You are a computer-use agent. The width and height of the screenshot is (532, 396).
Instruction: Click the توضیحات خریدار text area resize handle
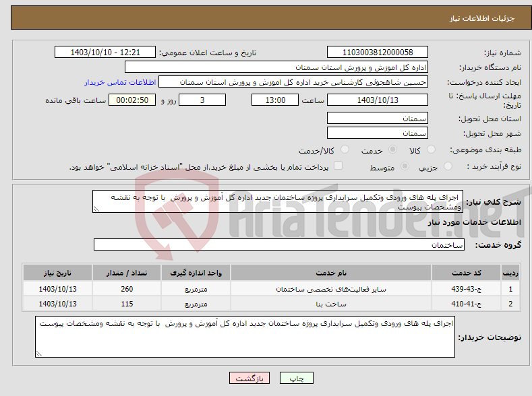pos(39,354)
